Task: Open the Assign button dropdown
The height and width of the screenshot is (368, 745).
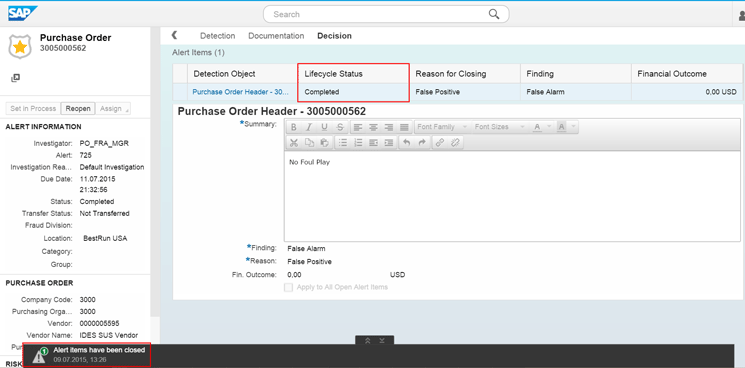Action: click(x=114, y=109)
